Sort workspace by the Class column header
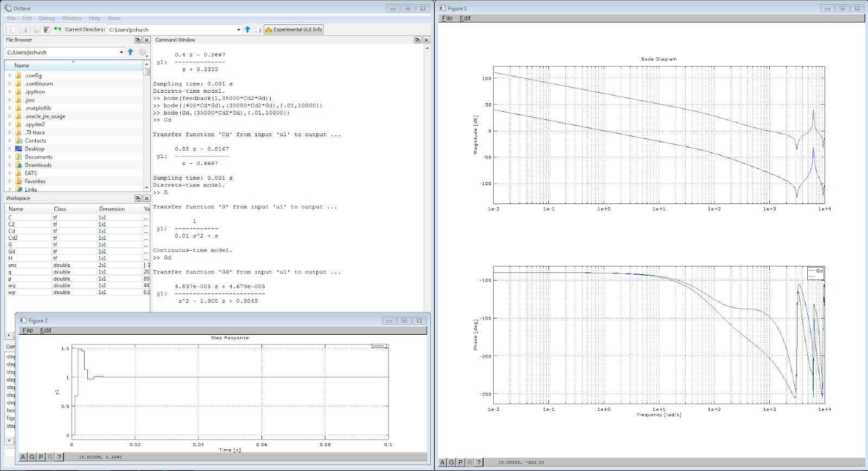Viewport: 868px width, 471px height. coord(60,209)
